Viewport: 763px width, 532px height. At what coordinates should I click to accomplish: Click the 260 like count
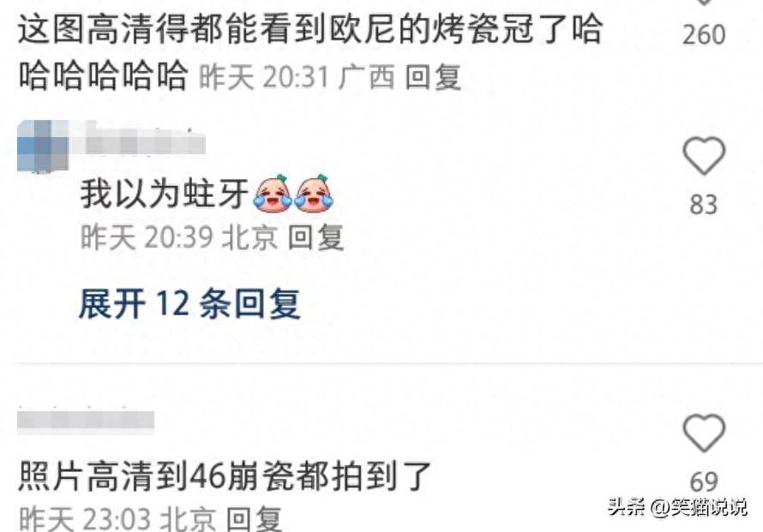[704, 34]
